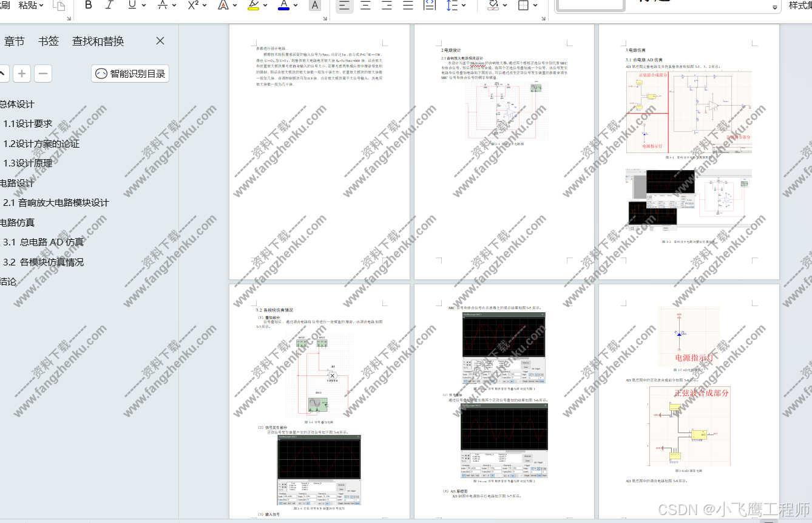
Task: Click the borders icon
Action: pyautogui.click(x=523, y=5)
